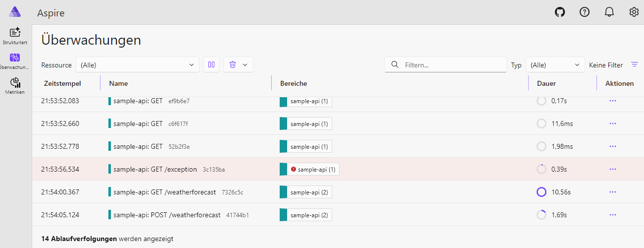644x248 pixels.
Task: Click duration ring for 0,39s trace
Action: (x=542, y=169)
